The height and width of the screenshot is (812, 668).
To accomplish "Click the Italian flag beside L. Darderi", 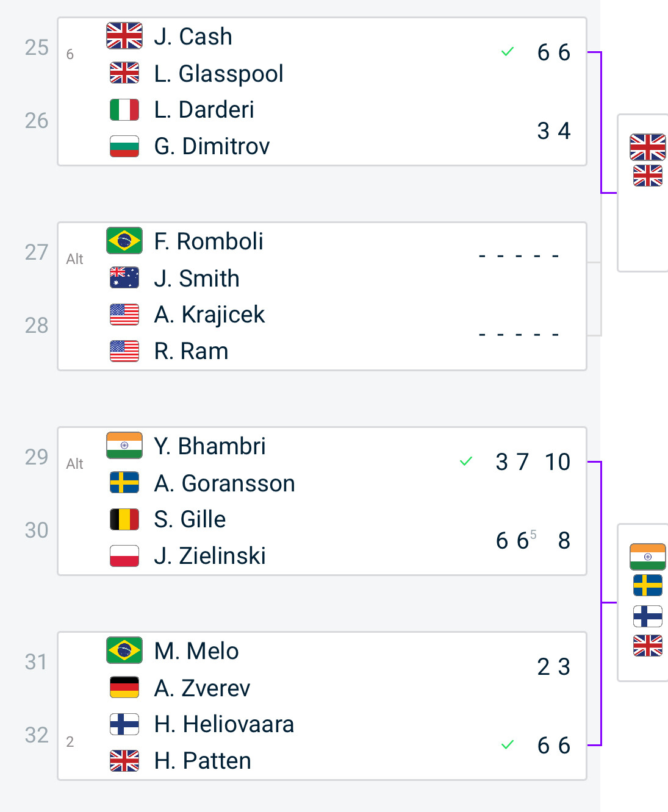I will (124, 110).
